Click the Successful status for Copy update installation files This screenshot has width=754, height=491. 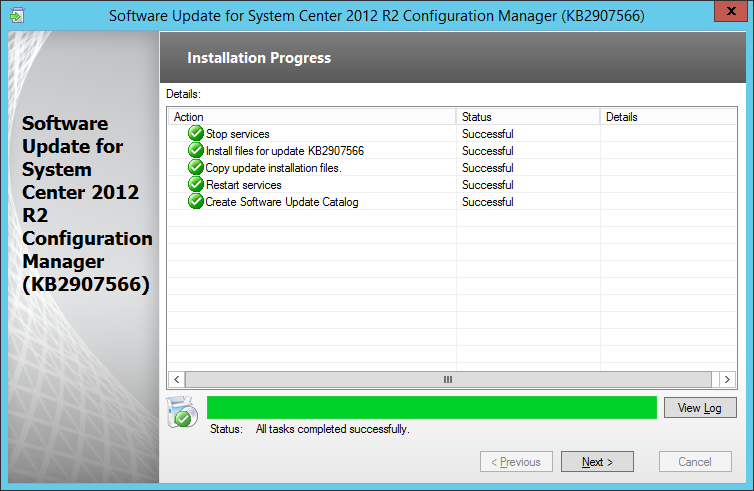click(488, 168)
